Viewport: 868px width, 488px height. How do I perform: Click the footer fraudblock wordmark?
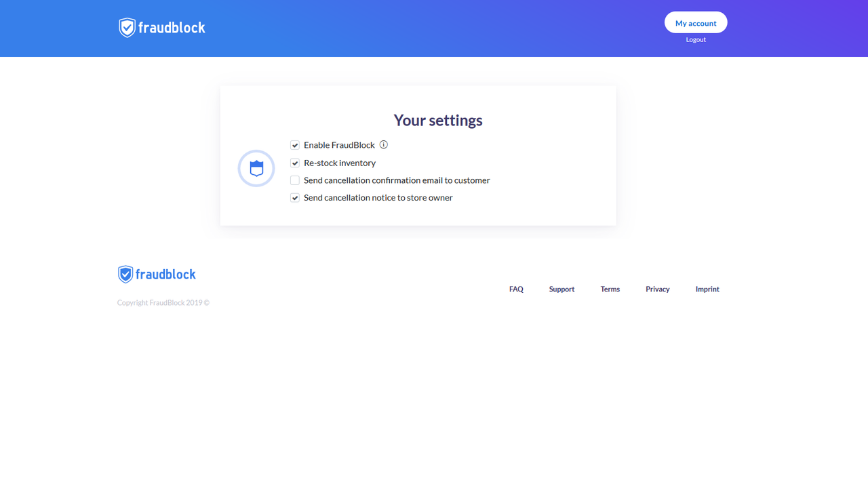(165, 274)
